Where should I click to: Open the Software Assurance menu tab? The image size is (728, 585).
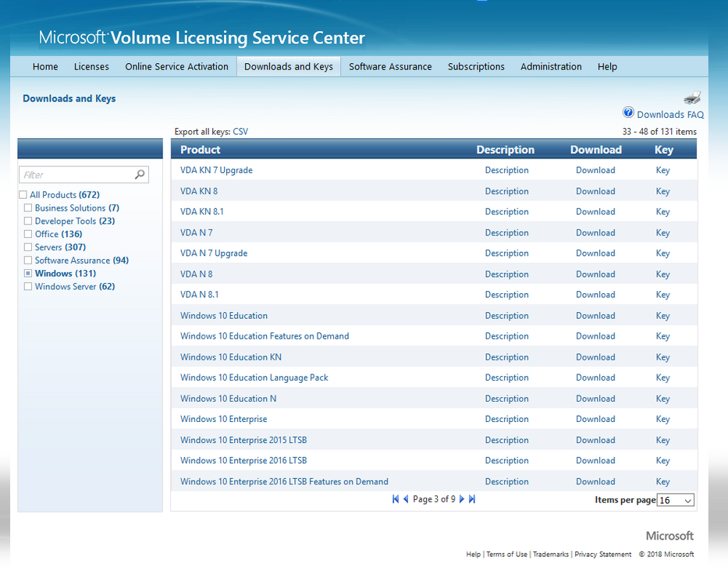390,66
